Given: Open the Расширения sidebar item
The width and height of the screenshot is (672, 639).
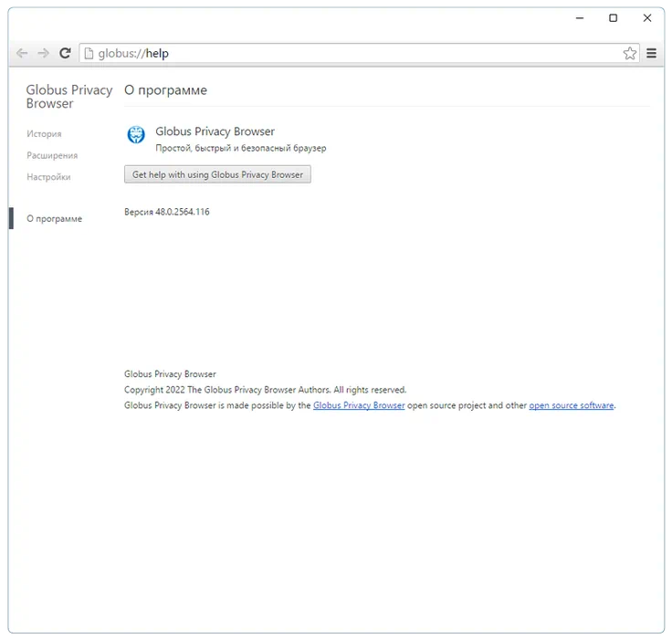Looking at the screenshot, I should pyautogui.click(x=52, y=155).
